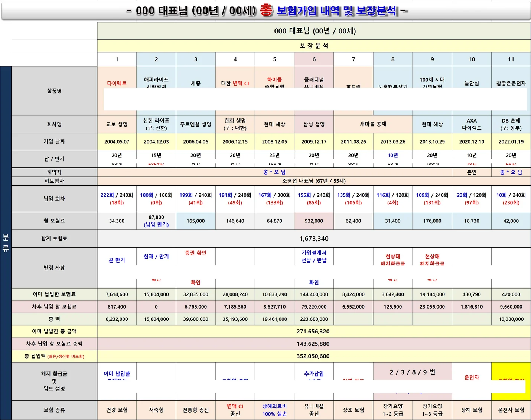
Task: Click the paid amount 144,460,000
Action: [x=314, y=294]
